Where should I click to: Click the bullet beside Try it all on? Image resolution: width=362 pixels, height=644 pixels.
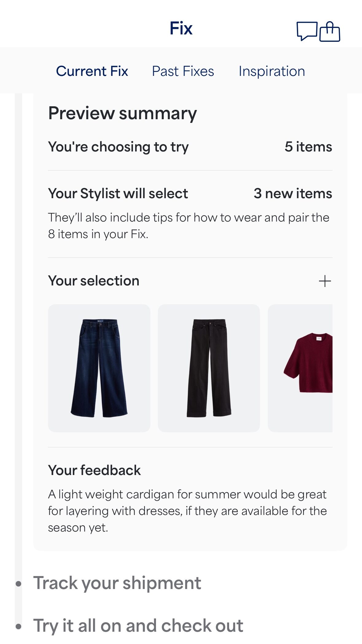tap(19, 626)
